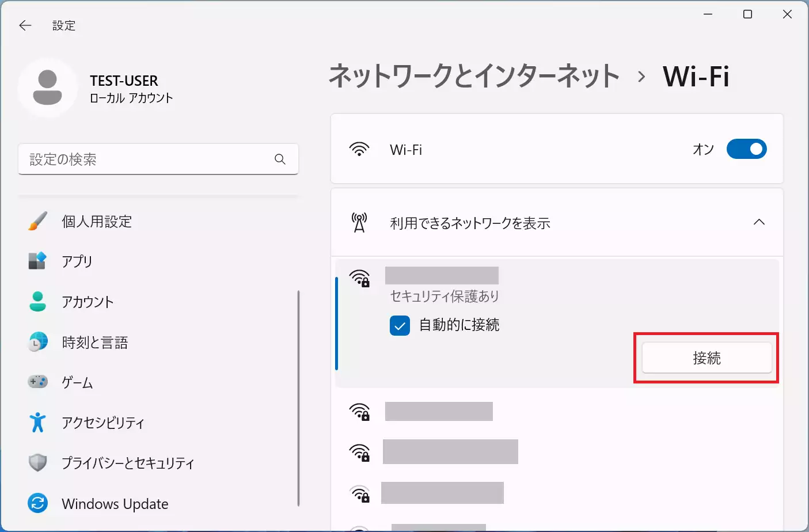Open 個人用設定 settings page

[x=158, y=221]
